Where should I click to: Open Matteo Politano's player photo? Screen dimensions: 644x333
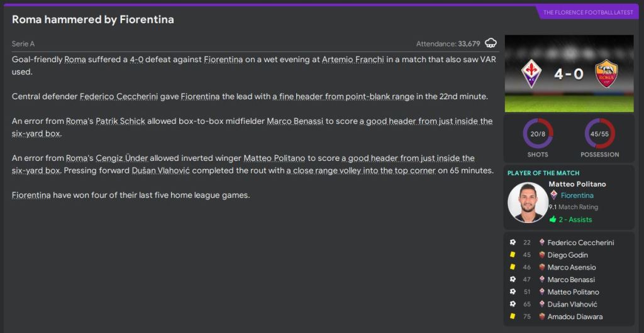pyautogui.click(x=528, y=202)
